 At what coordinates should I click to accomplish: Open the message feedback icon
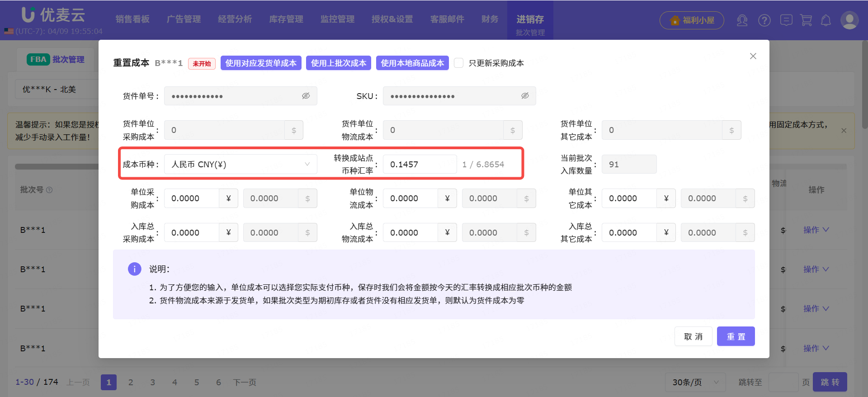tap(786, 20)
